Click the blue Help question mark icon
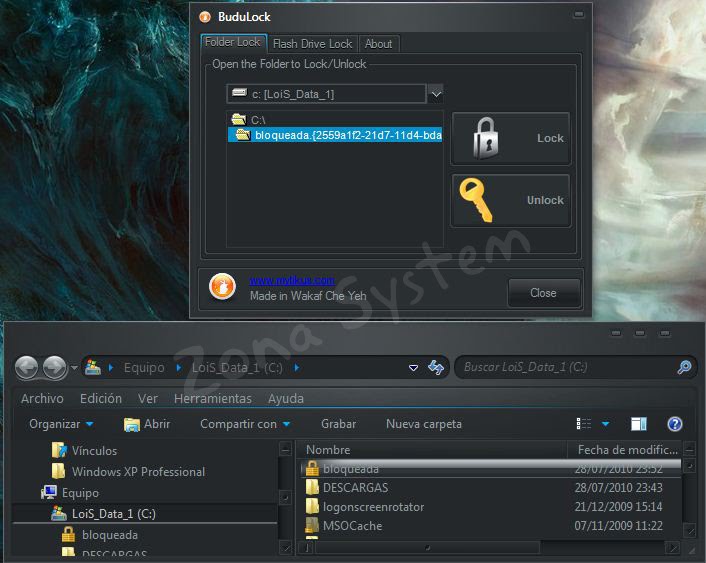This screenshot has width=706, height=563. click(674, 424)
